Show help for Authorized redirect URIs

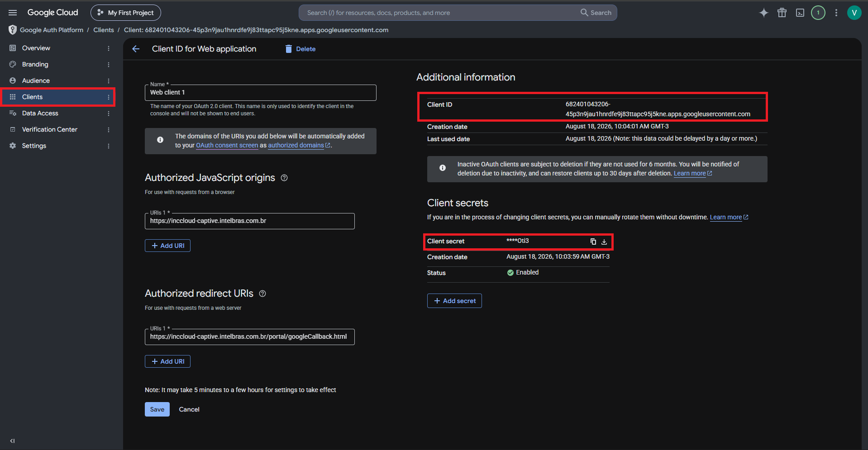pos(262,294)
